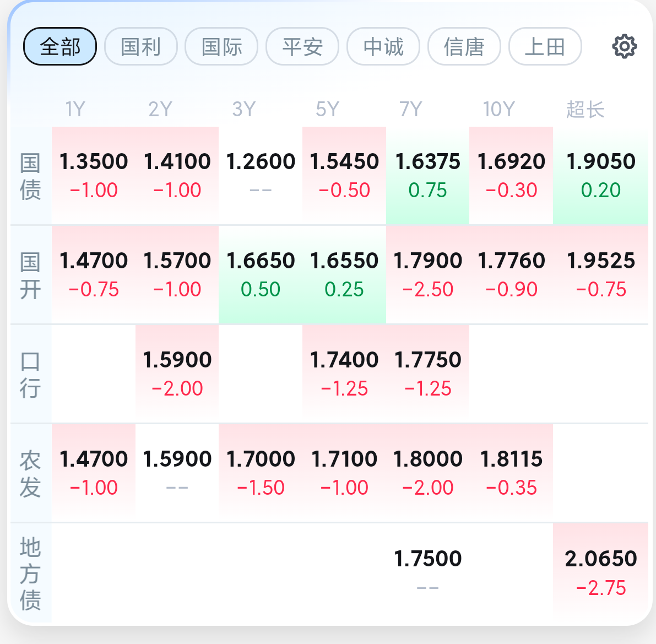Click the 国开 row label
The width and height of the screenshot is (656, 644).
[30, 275]
